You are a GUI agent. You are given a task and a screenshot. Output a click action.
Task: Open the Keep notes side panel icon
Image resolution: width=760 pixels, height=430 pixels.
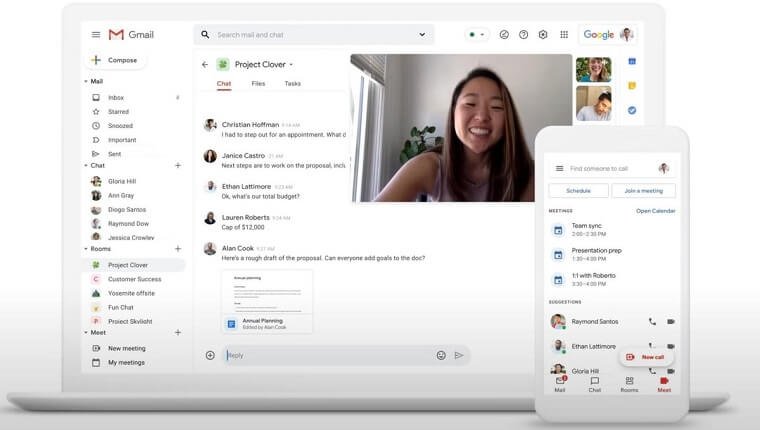tap(632, 85)
